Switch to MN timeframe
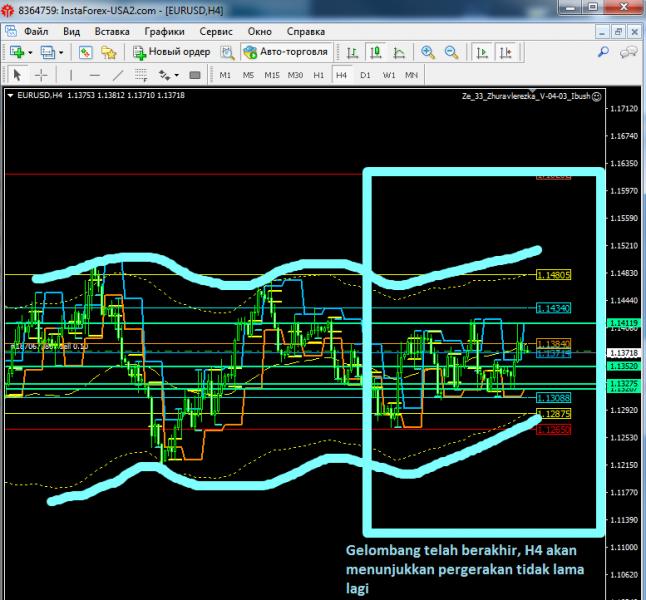 (412, 75)
